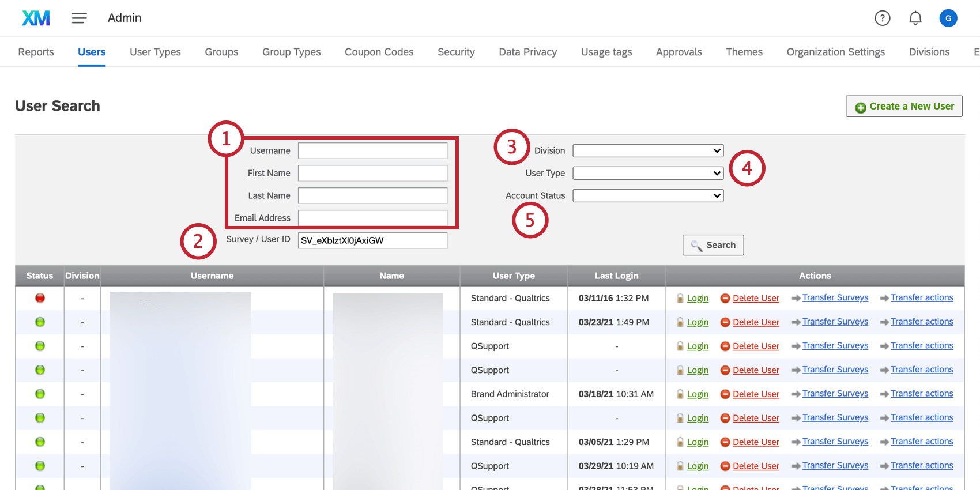Image resolution: width=980 pixels, height=490 pixels.
Task: Open the help question mark icon
Action: click(882, 18)
